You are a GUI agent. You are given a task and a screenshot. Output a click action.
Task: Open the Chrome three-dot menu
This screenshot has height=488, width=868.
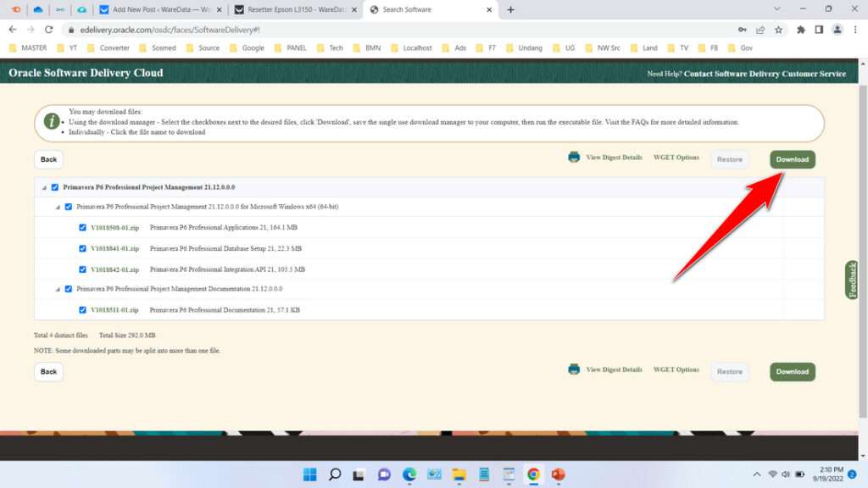click(855, 30)
